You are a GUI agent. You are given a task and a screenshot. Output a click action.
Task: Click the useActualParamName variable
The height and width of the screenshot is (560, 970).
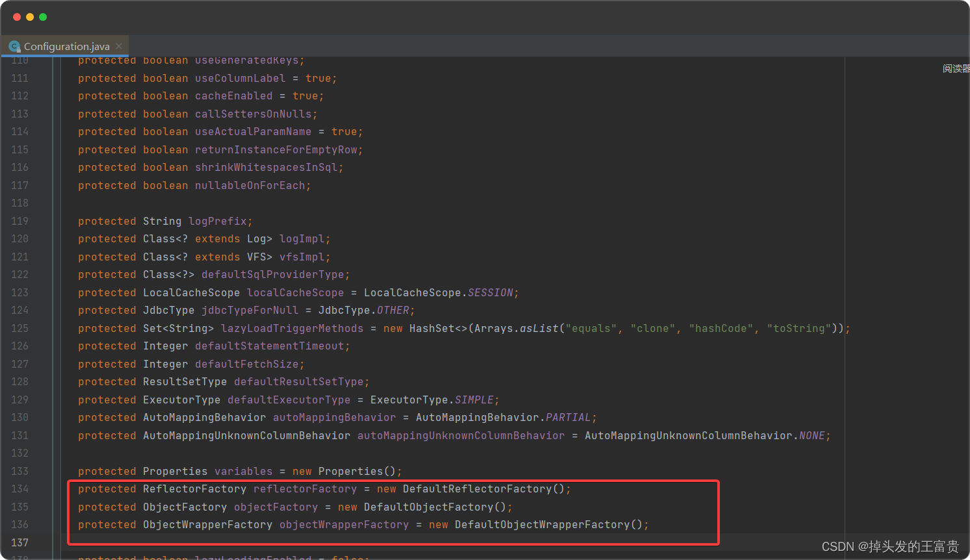(x=253, y=131)
